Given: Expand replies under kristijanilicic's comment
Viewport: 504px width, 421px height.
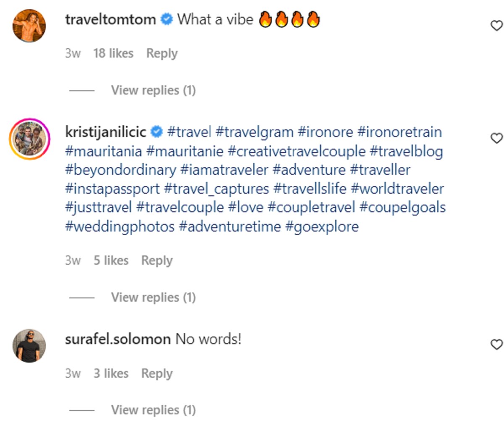Looking at the screenshot, I should (x=153, y=297).
